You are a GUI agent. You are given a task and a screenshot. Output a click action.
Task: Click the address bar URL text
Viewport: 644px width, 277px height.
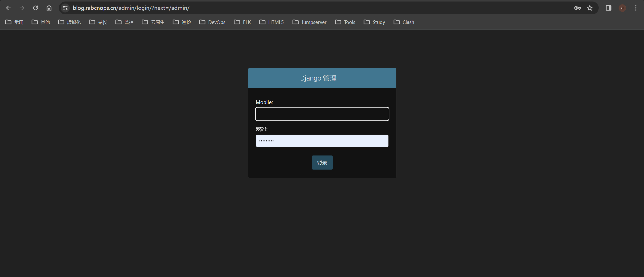click(x=131, y=8)
